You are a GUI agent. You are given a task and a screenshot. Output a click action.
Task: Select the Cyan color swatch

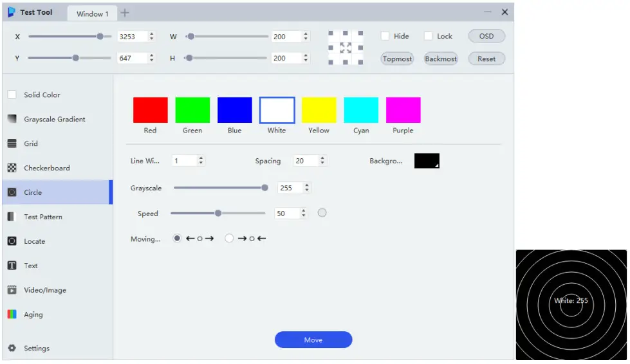coord(361,109)
